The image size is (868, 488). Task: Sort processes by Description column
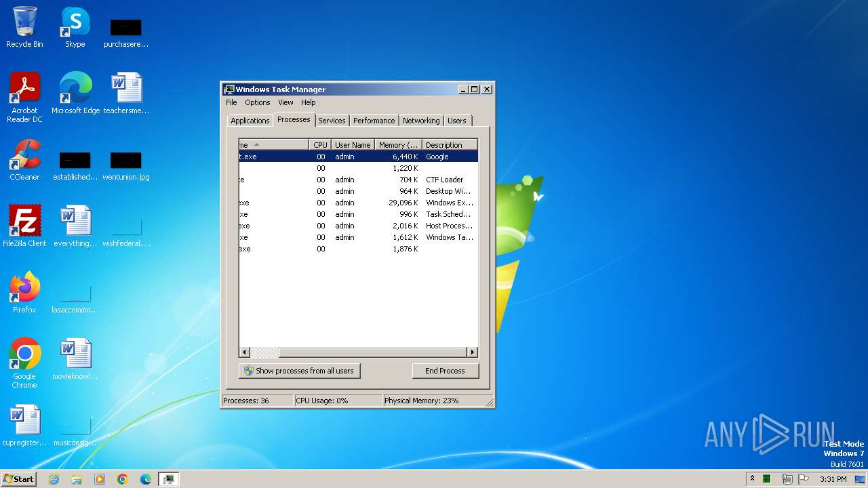pyautogui.click(x=450, y=144)
